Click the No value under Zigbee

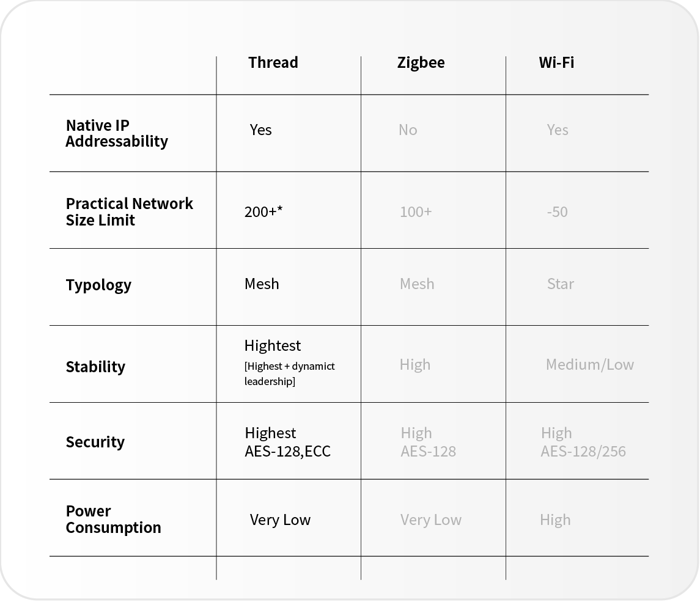point(408,130)
